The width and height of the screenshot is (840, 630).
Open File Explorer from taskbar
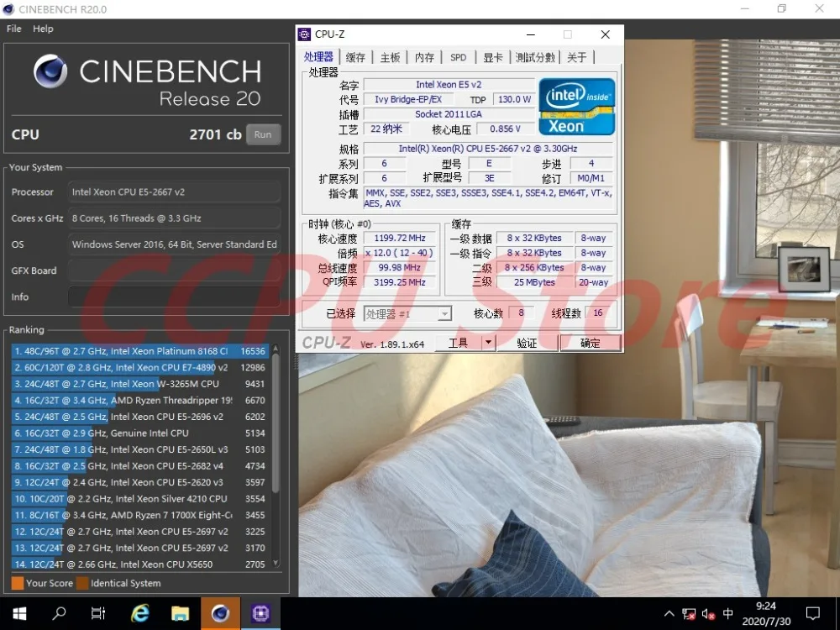coord(180,613)
